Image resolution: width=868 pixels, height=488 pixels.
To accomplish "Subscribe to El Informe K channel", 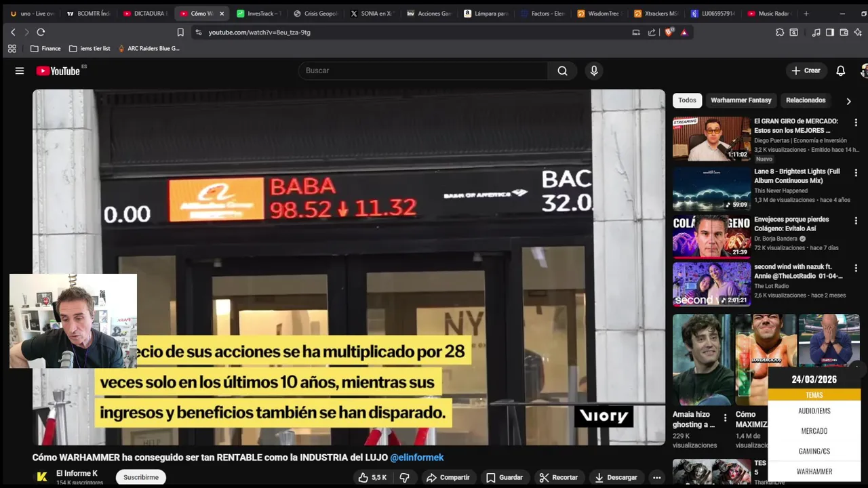I will 141,477.
